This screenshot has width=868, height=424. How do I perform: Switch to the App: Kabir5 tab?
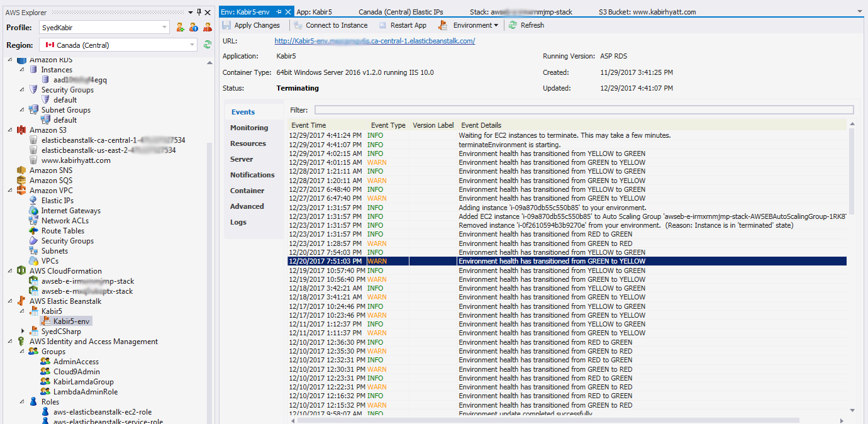click(314, 12)
